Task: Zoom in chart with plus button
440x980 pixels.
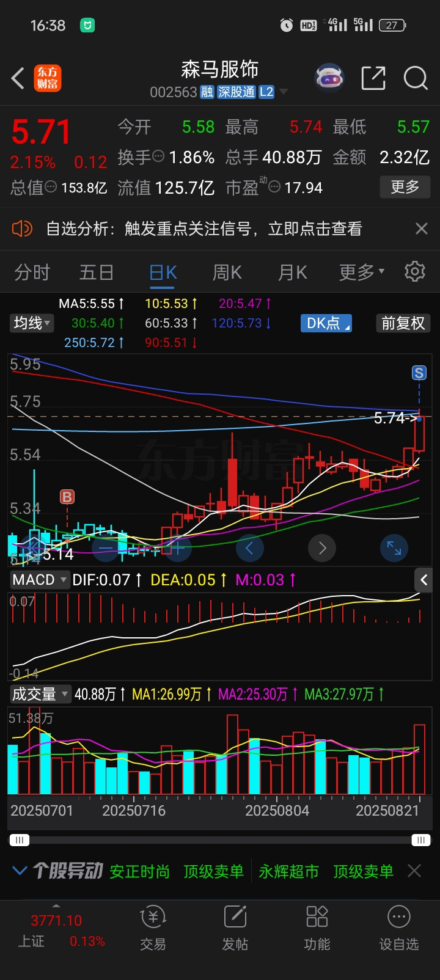Action: 177,548
